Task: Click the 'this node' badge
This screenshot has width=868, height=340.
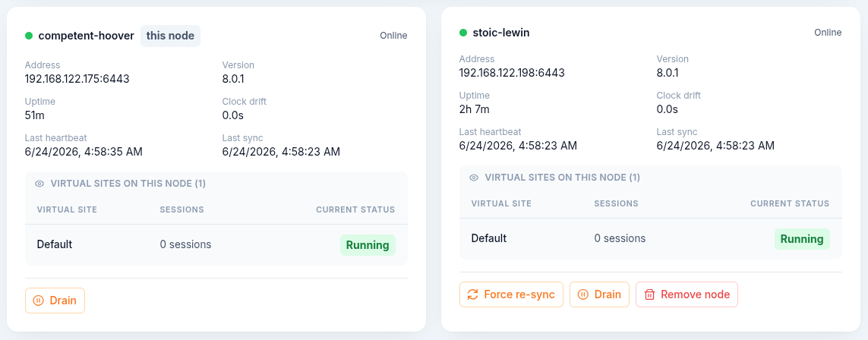Action: (171, 36)
